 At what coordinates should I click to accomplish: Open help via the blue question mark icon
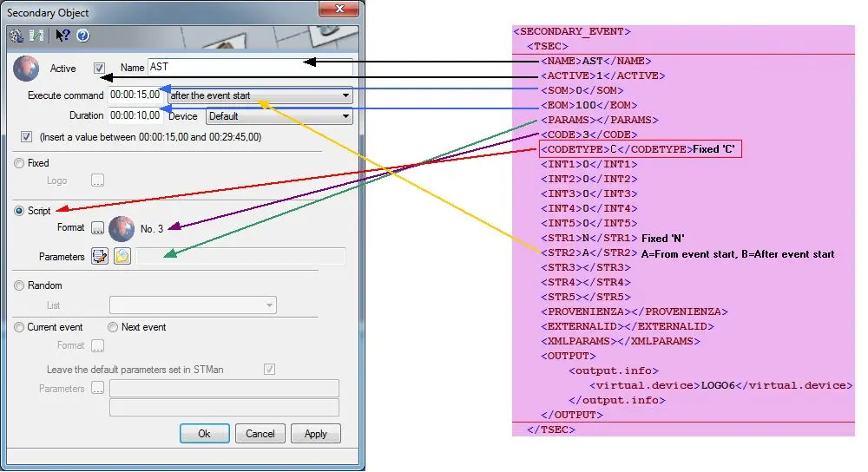[x=83, y=36]
